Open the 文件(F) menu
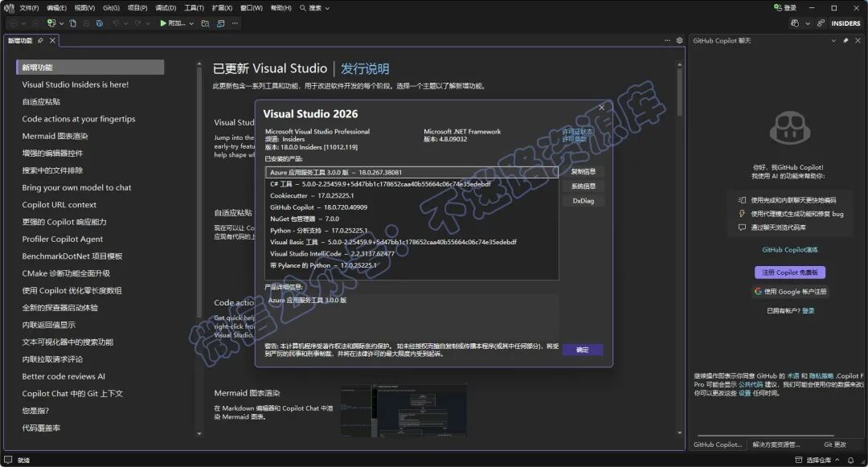Viewport: 868px width, 467px height. [29, 8]
